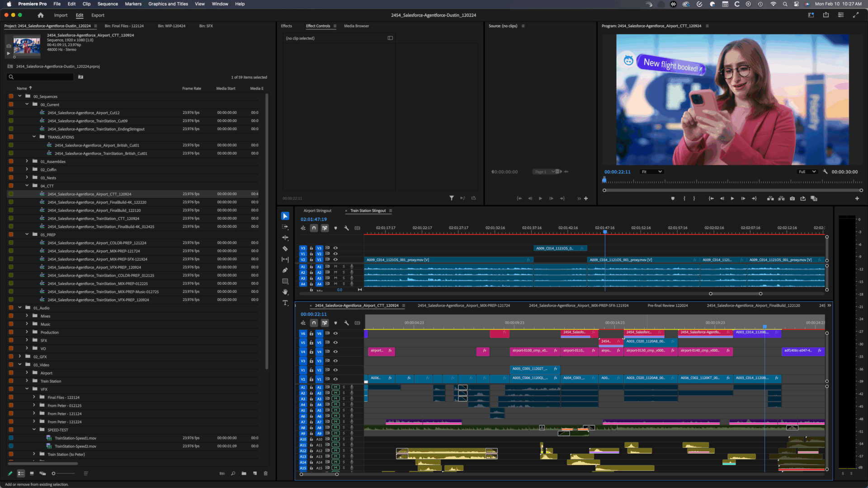
Task: Toggle lock on V3 track in Train Station Stringout
Action: pos(311,248)
